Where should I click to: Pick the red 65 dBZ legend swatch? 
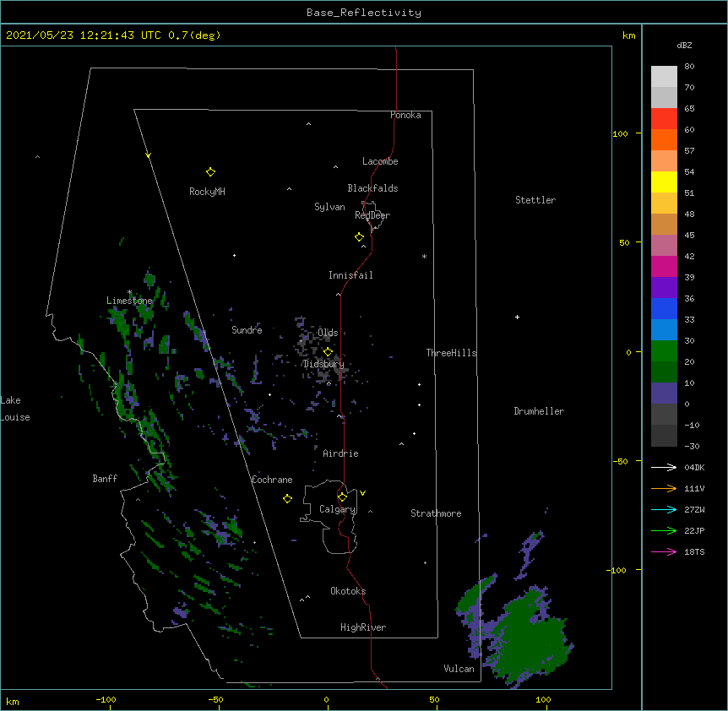(664, 118)
